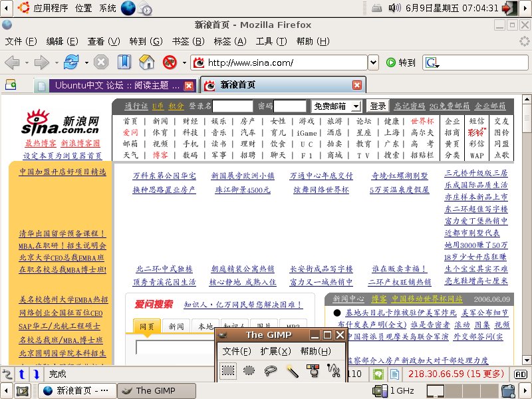Select GIMP's Free Select lasso tool
Screen dimensions: 532x399
coord(271,370)
